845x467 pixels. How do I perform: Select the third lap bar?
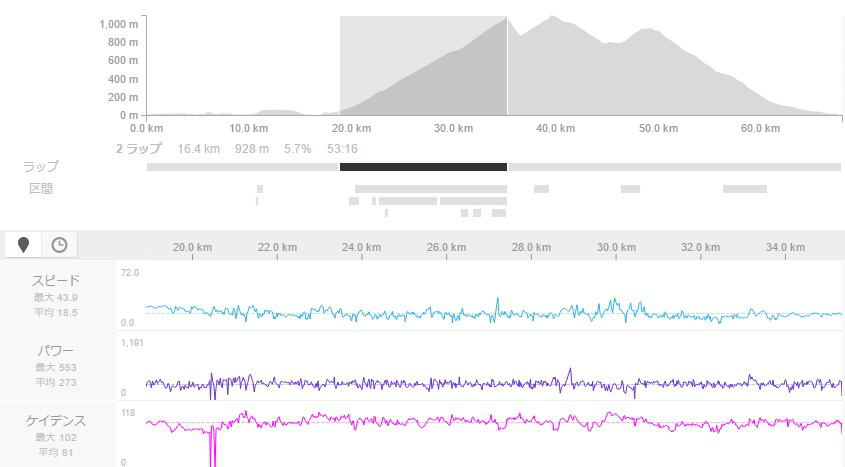[x=675, y=167]
